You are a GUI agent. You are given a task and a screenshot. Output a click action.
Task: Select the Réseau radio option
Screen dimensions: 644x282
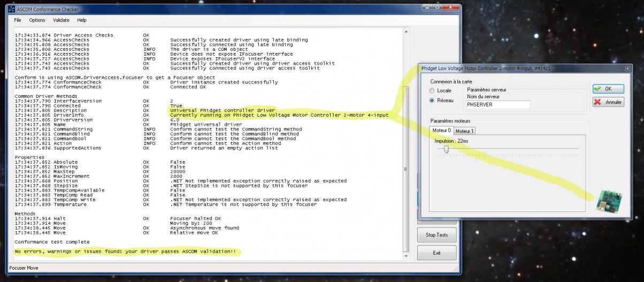(x=441, y=100)
